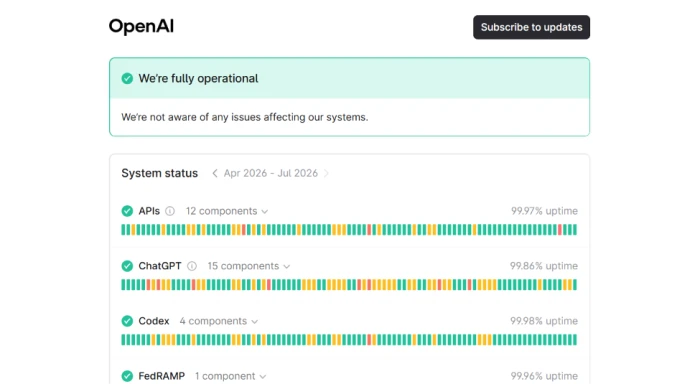Expand ChatGPT 15 components dropdown
Screen dimensions: 700x384
(x=249, y=266)
